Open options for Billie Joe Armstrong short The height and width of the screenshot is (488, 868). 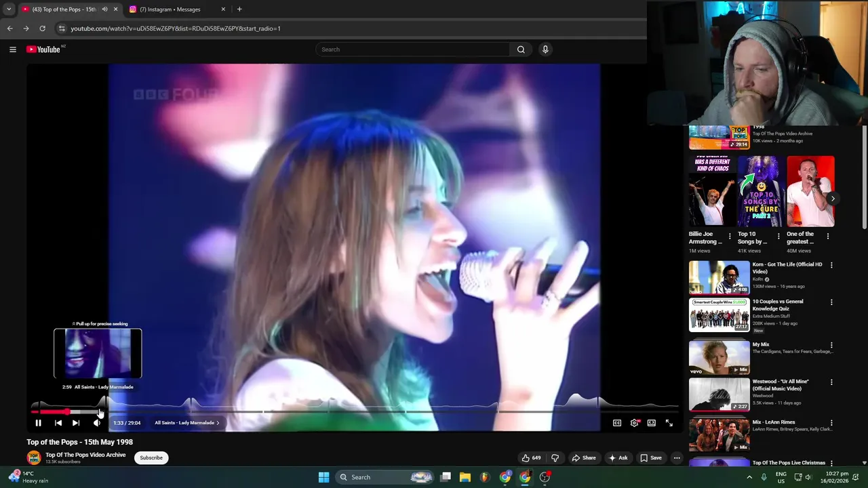(730, 237)
